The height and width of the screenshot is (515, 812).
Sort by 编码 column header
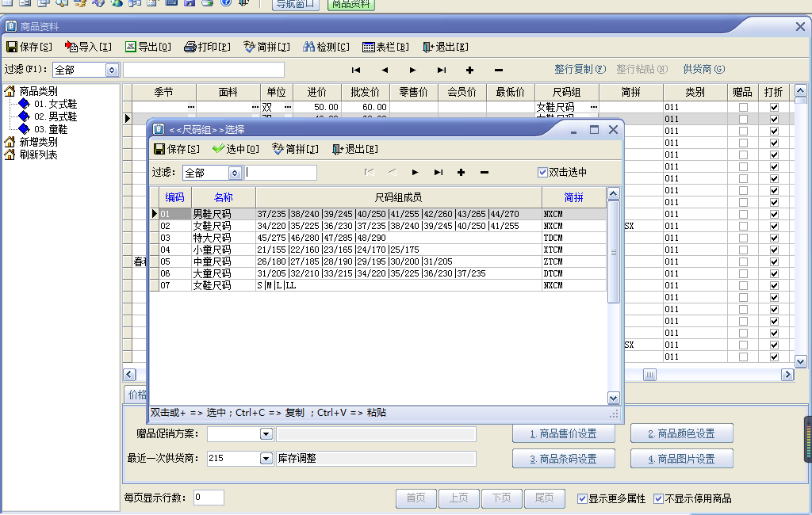[x=175, y=197]
